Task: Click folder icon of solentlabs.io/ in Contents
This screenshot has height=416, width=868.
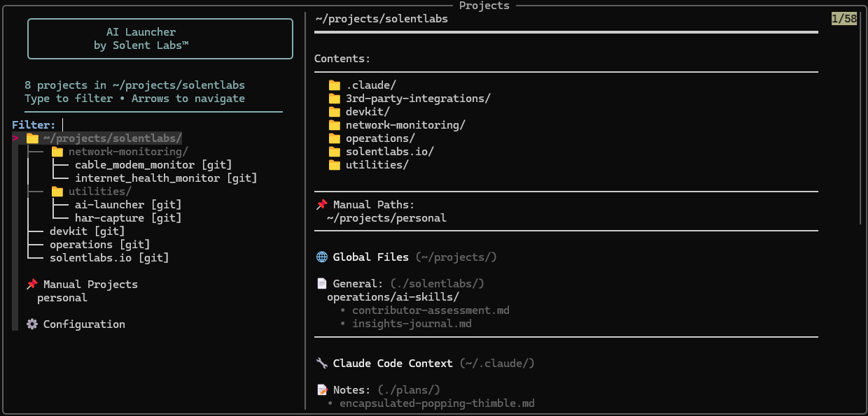Action: point(335,152)
